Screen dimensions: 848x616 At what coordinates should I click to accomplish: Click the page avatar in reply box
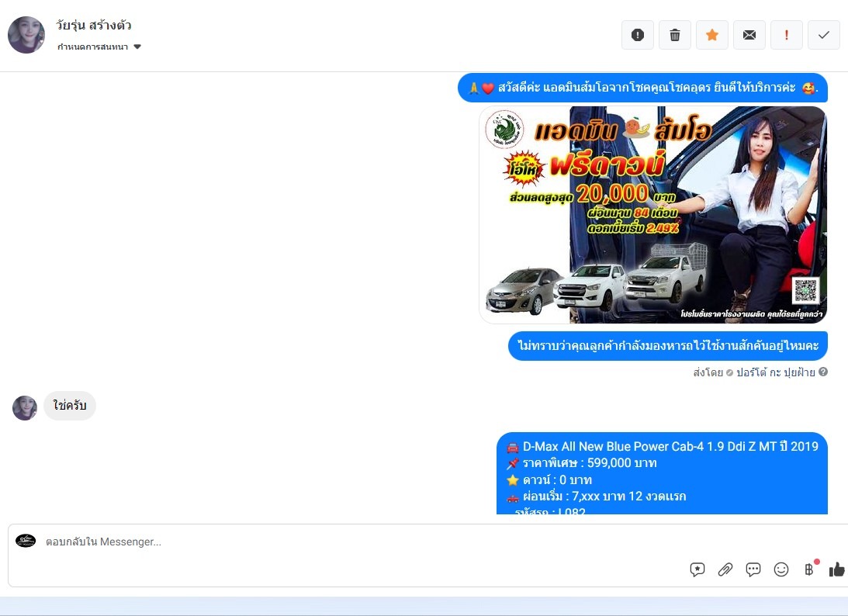[26, 540]
